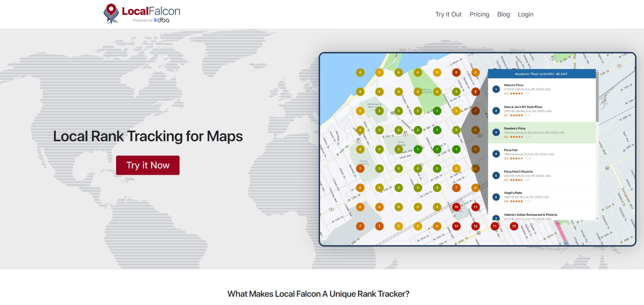Select "Gino & Joe's NY Style Pizza" result
The height and width of the screenshot is (305, 644).
[x=542, y=111]
